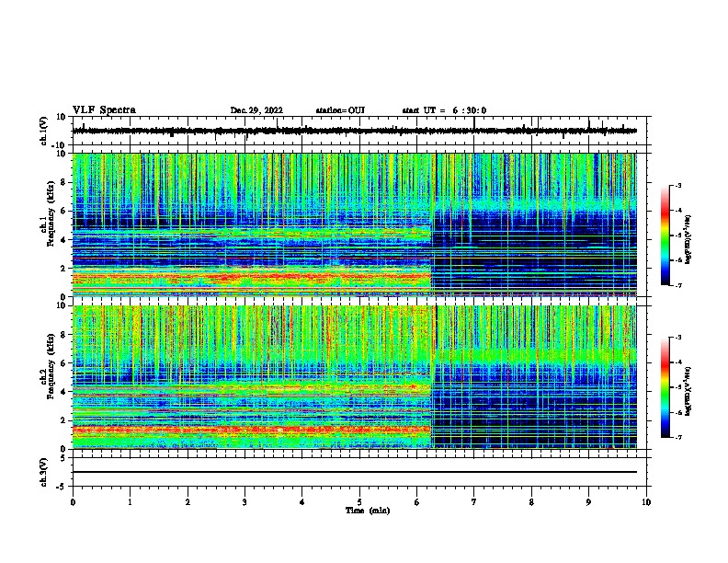Click the 2 kHz tick on ch.2 spectrogram
The image size is (728, 563).
(x=64, y=420)
